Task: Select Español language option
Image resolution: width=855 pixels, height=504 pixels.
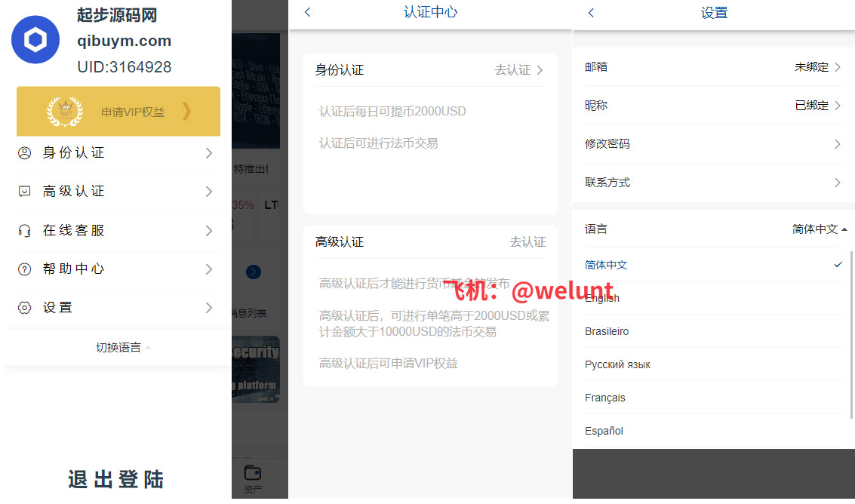Action: pos(715,431)
